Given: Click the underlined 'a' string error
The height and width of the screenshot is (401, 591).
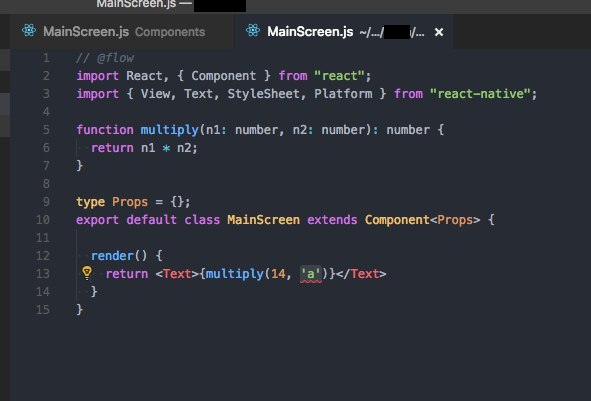Looking at the screenshot, I should (311, 274).
